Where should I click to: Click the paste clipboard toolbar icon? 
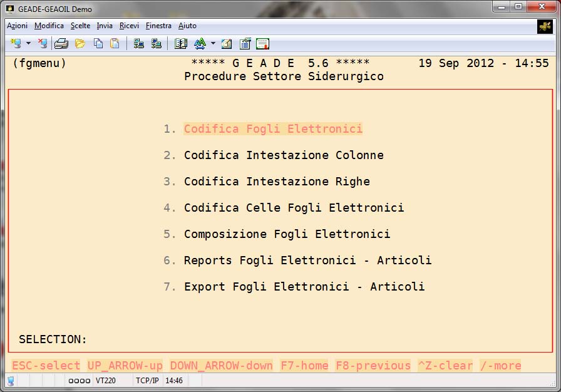pos(115,44)
